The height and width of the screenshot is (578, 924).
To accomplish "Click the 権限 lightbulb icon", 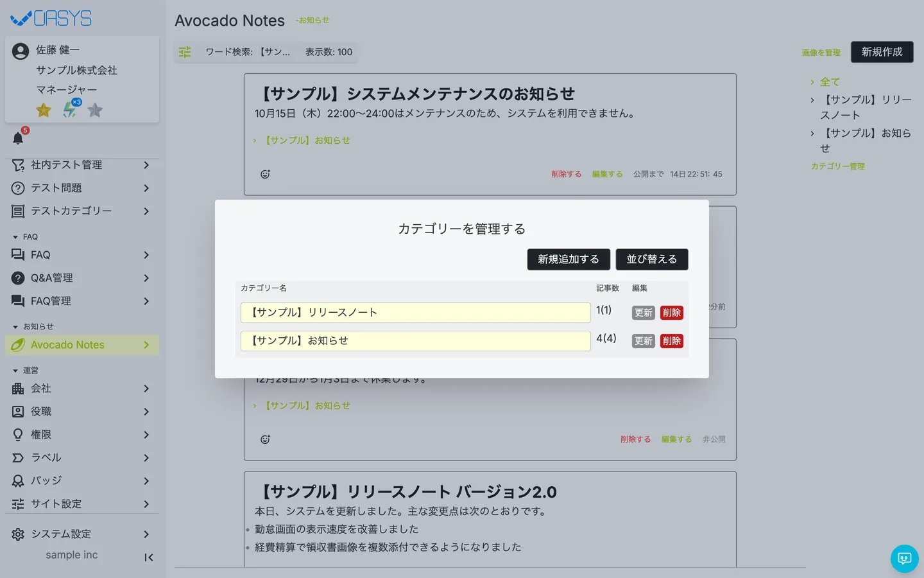I will 18,435.
